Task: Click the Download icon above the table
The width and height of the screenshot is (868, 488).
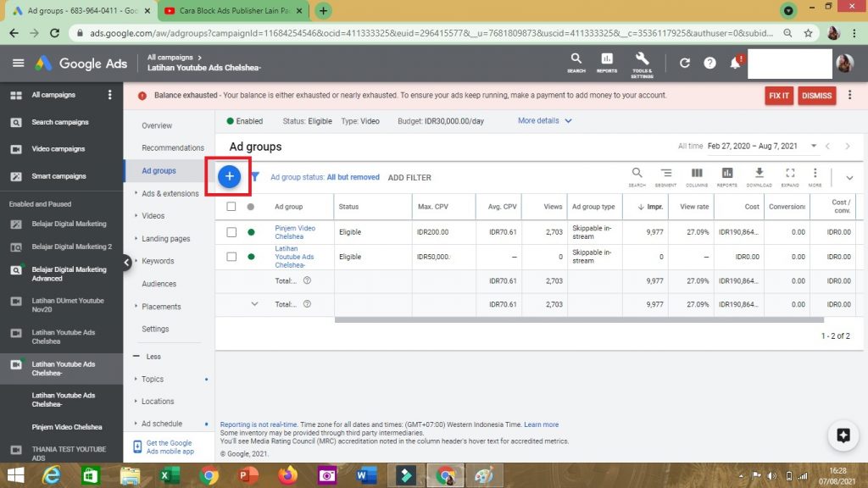Action: [759, 174]
